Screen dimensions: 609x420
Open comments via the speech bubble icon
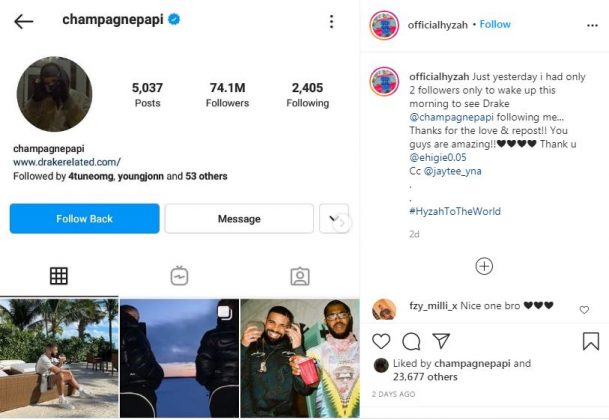(411, 342)
